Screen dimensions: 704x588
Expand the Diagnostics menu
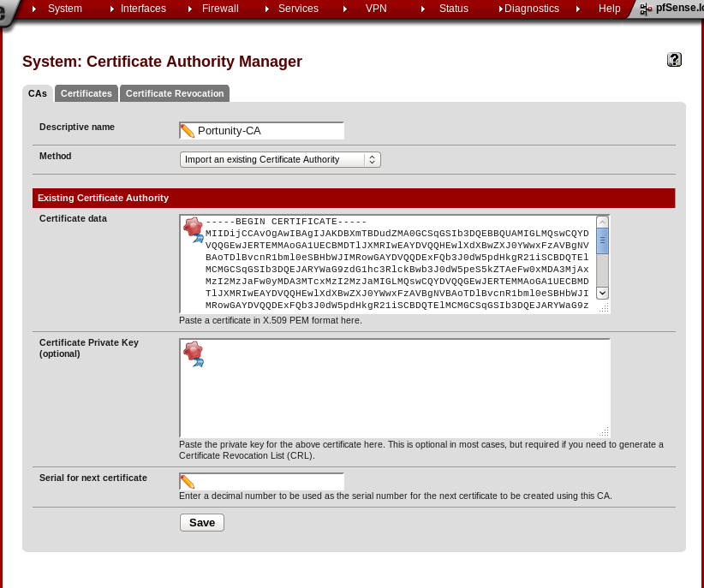tap(531, 9)
